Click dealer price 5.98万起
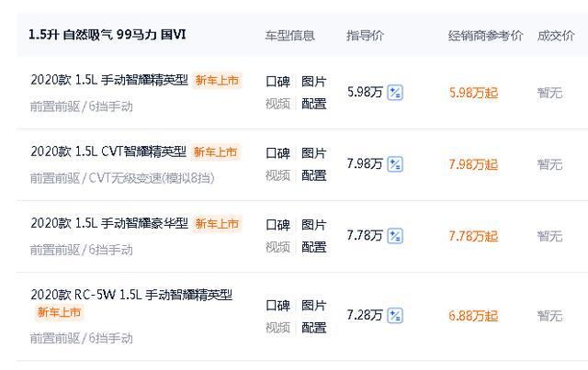588x370 pixels. 473,93
